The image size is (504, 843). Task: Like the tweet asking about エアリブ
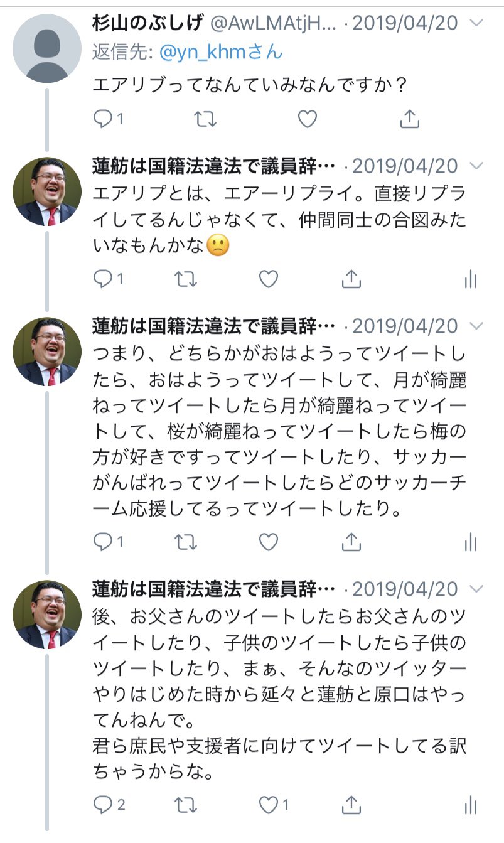(307, 118)
